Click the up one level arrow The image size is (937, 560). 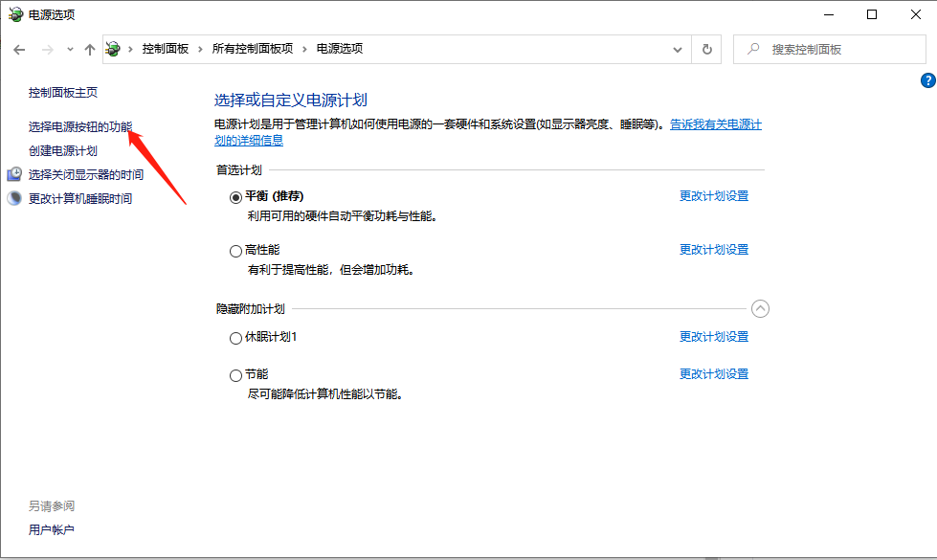coord(91,48)
